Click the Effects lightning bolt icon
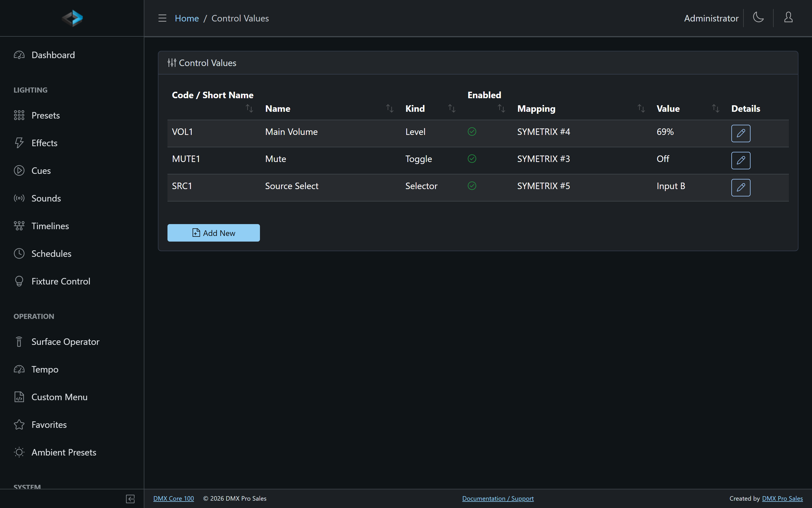The image size is (812, 508). click(x=19, y=143)
